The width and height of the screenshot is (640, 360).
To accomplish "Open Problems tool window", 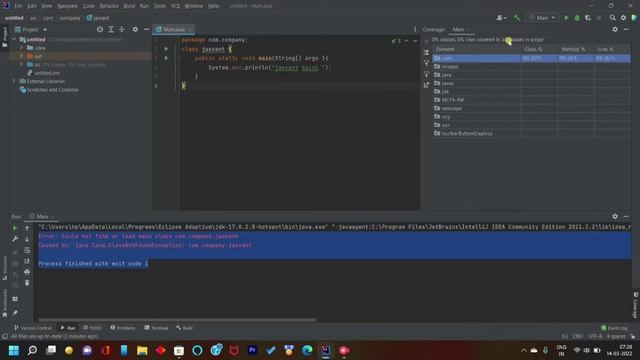I will 123,328.
